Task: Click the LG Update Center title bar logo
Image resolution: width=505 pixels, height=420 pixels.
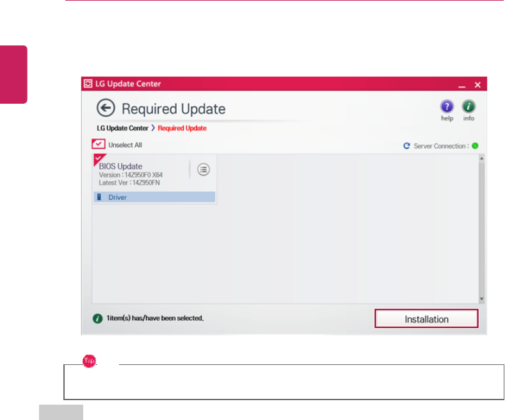Action: [x=88, y=84]
